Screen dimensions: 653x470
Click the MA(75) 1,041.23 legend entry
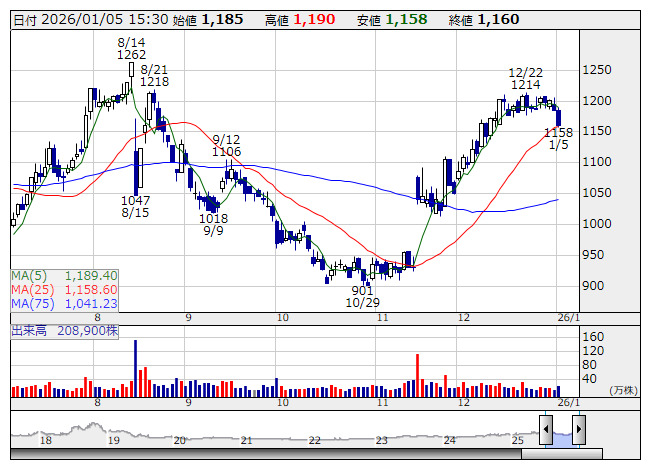(65, 304)
